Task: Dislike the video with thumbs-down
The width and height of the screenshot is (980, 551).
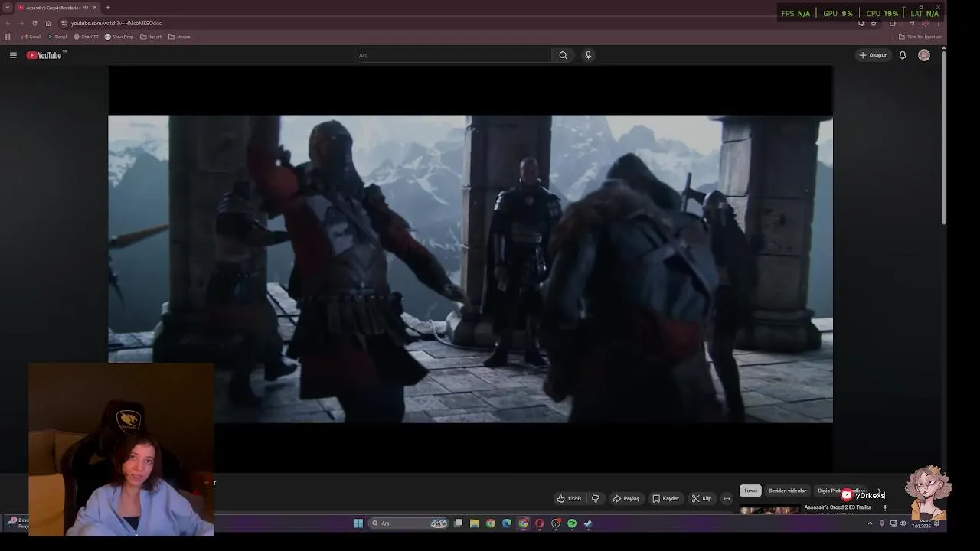Action: (596, 498)
